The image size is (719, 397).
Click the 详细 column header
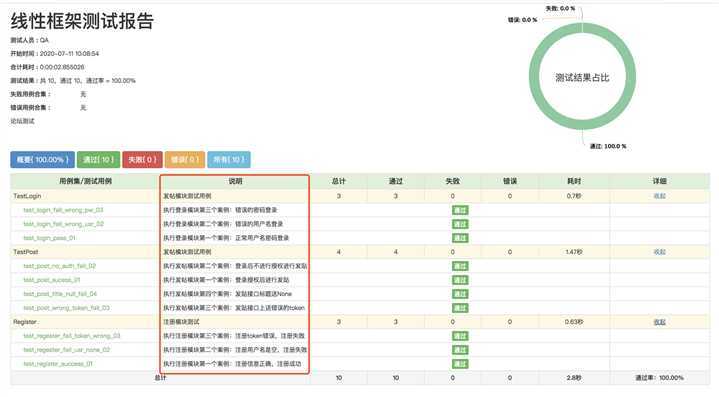point(659,181)
